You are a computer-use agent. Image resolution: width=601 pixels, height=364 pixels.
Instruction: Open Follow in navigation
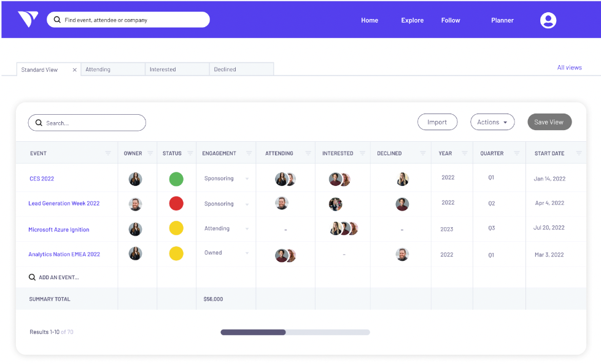451,20
